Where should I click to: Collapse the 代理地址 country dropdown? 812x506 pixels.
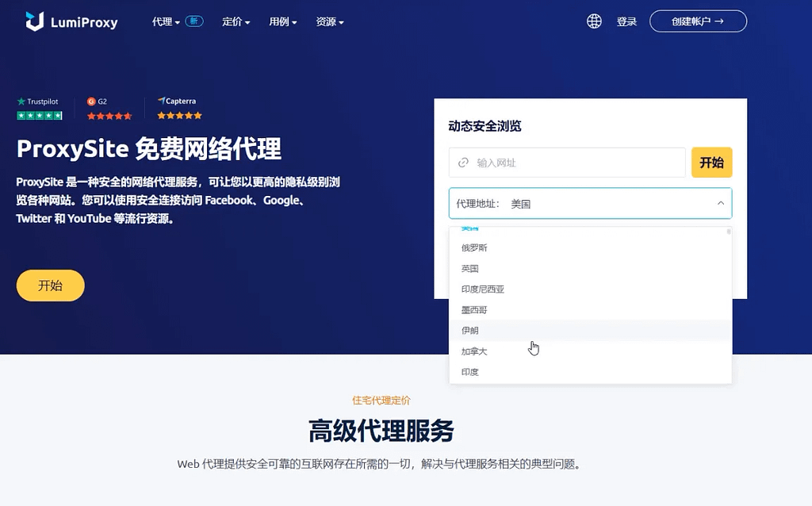click(x=722, y=203)
